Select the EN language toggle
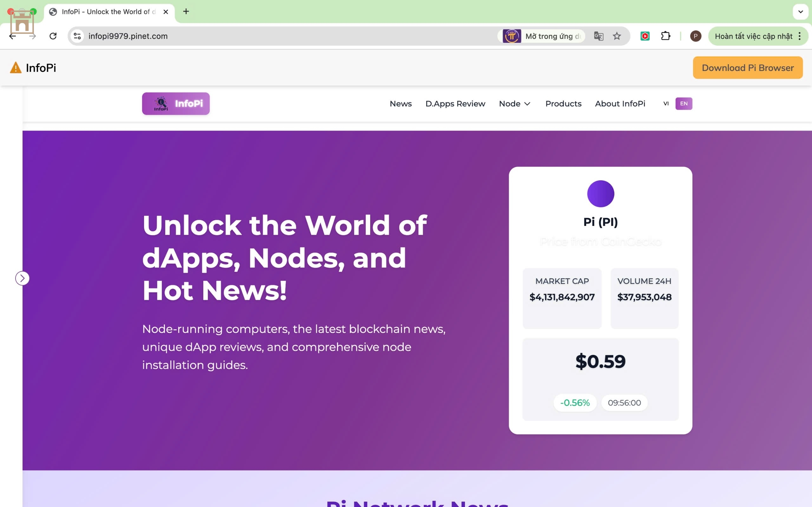 684,104
